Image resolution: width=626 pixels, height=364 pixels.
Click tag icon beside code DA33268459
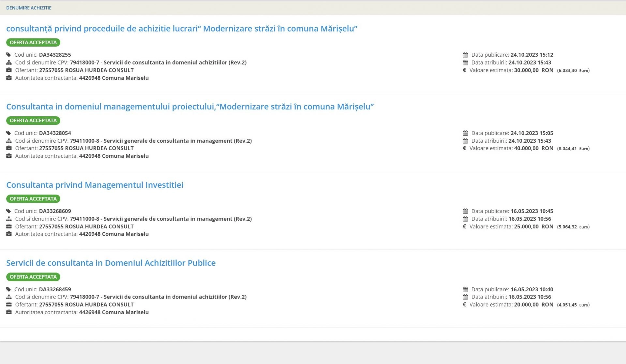(9, 289)
